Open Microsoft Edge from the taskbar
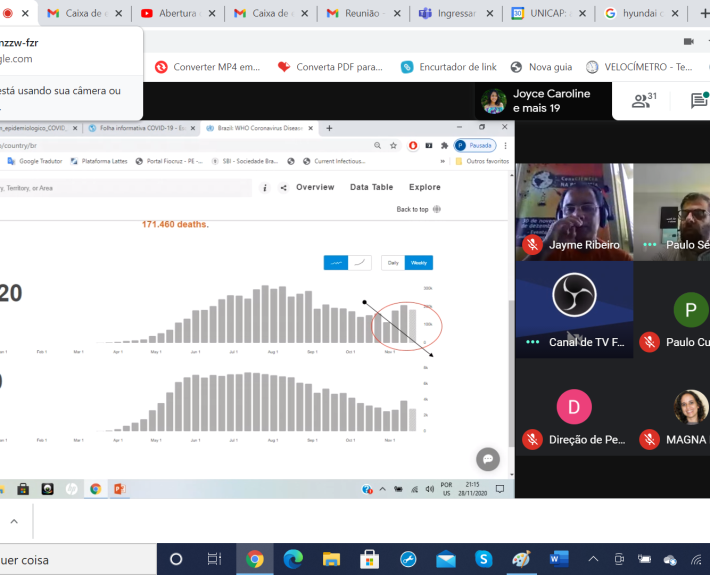The image size is (710, 575). tap(293, 559)
